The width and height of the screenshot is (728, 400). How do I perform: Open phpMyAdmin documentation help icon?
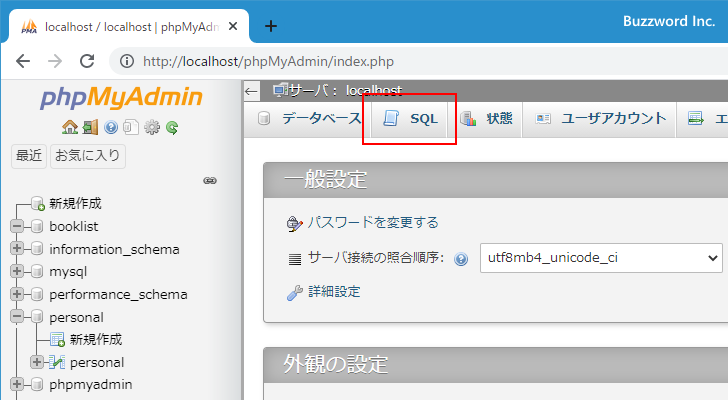coord(110,127)
